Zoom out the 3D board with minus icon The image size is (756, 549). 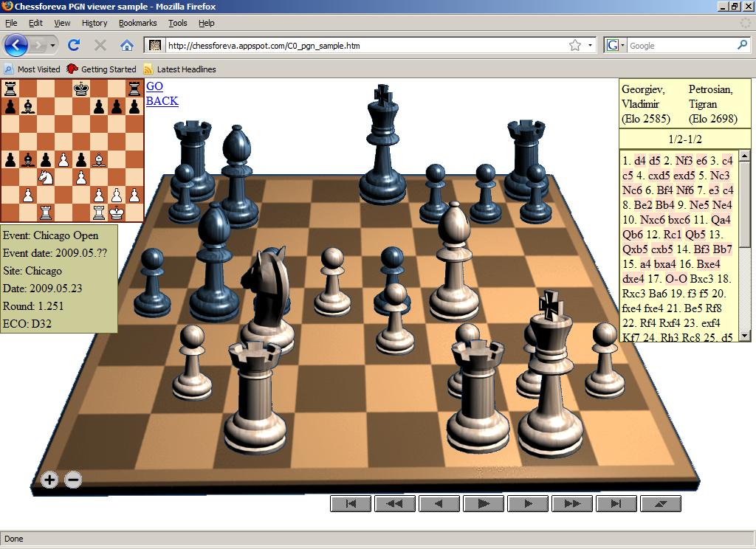click(x=72, y=480)
